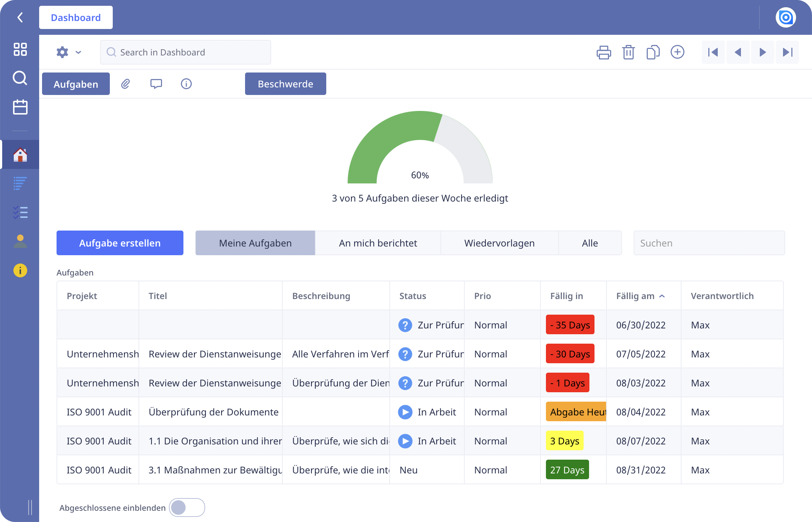The image size is (812, 522).
Task: Click the plus icon to add a record
Action: pyautogui.click(x=678, y=52)
